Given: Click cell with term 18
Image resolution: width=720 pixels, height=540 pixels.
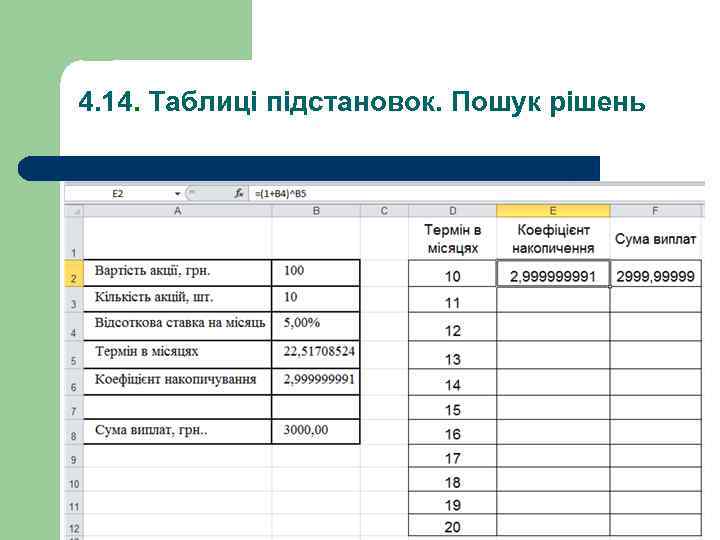Looking at the screenshot, I should tap(452, 480).
